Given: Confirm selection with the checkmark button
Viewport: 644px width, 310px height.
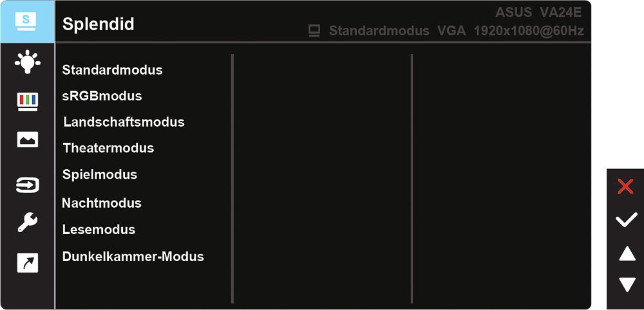Looking at the screenshot, I should [625, 221].
